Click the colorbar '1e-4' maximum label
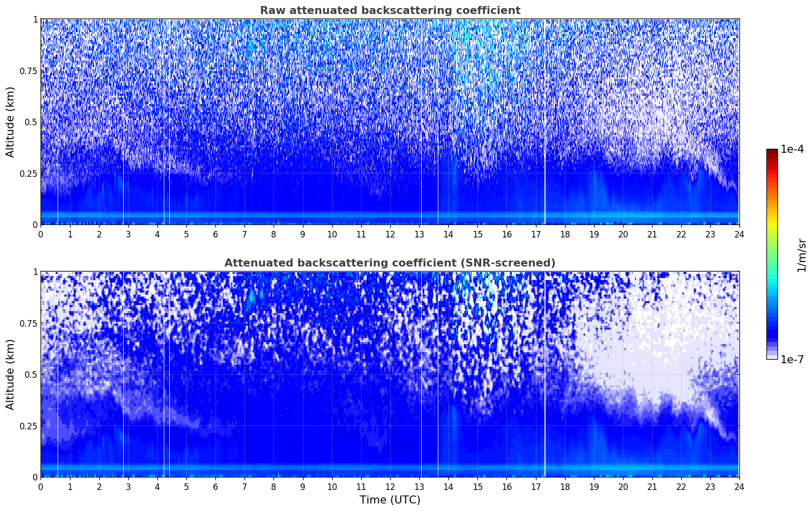 pyautogui.click(x=792, y=149)
